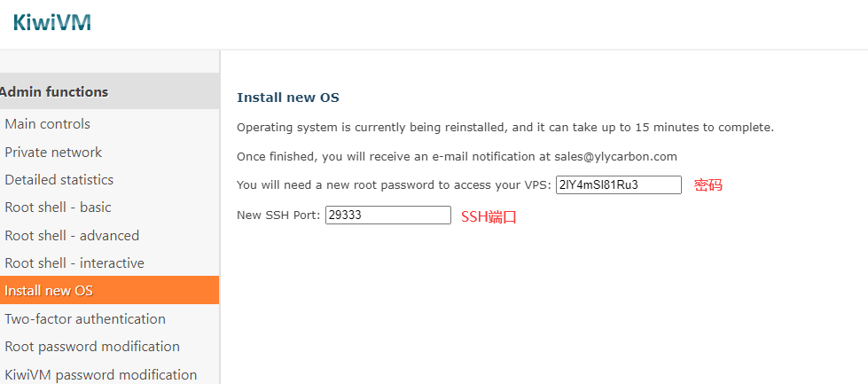Image resolution: width=868 pixels, height=384 pixels.
Task: Select the highlighted Install new OS item
Action: (49, 291)
